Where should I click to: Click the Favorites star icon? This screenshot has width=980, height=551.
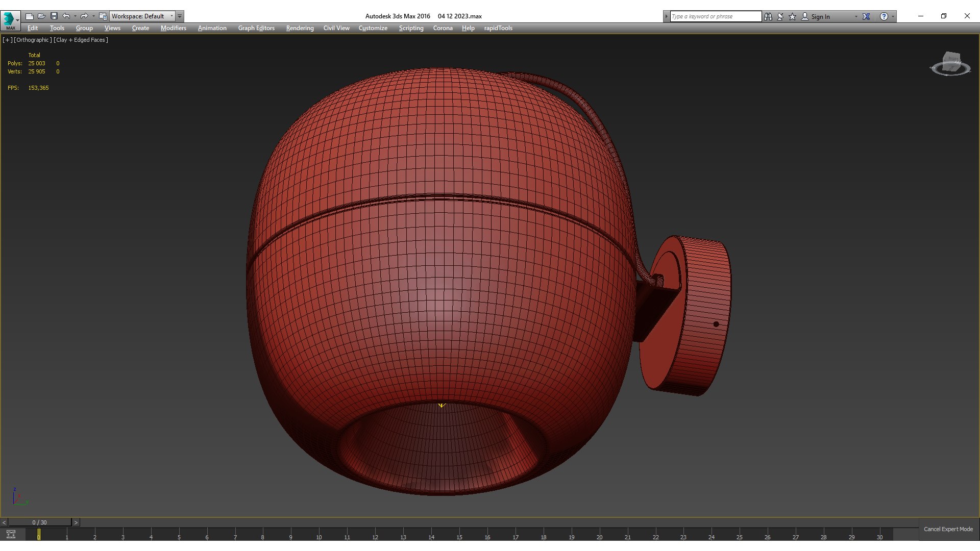tap(793, 16)
